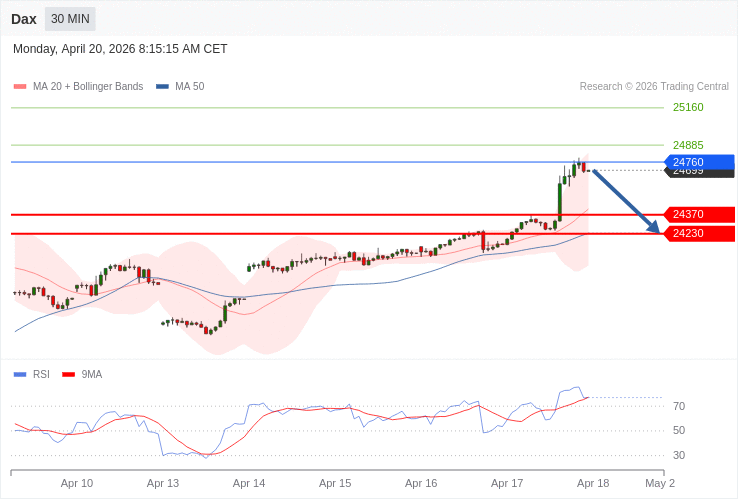The width and height of the screenshot is (738, 500).
Task: Click the blue downward forecast arrow
Action: tap(626, 201)
